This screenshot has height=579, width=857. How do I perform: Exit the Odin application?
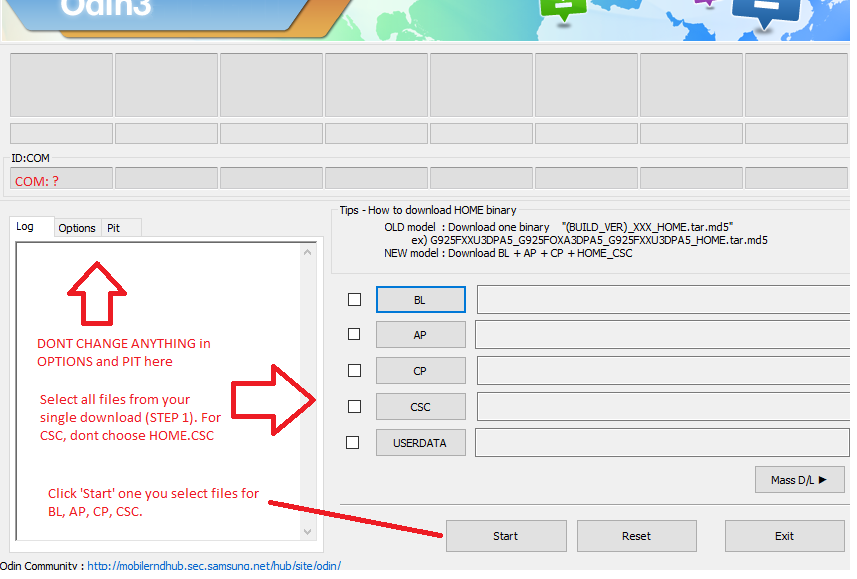tap(784, 536)
